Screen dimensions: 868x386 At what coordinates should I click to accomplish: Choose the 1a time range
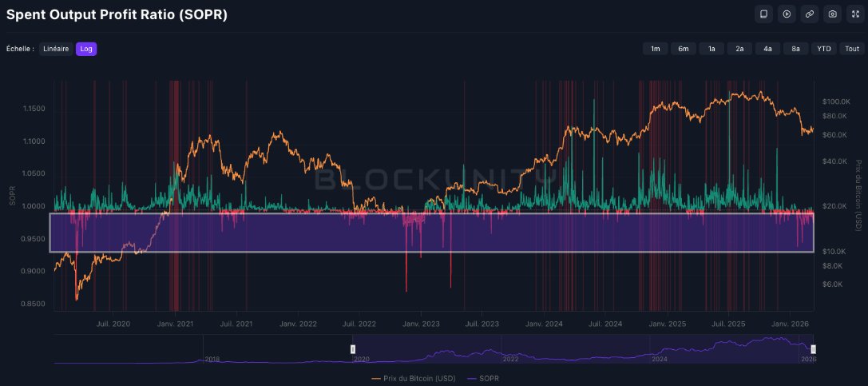[712, 49]
